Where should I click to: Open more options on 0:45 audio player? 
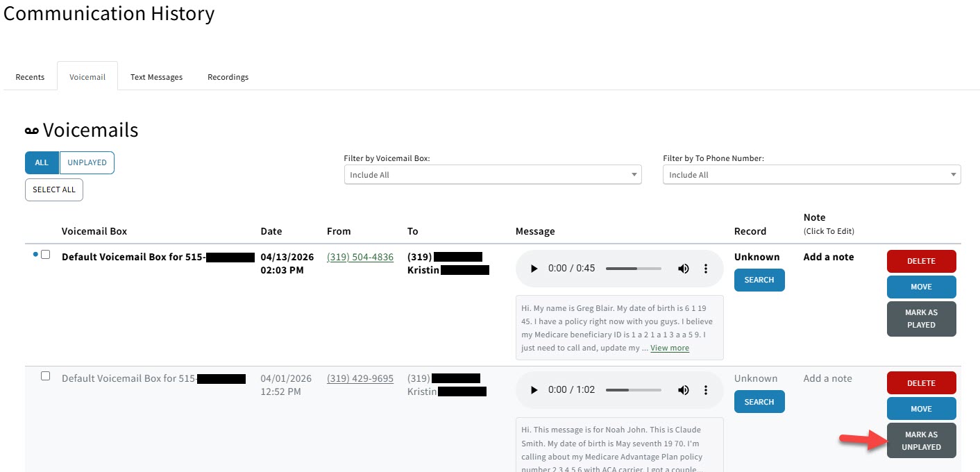point(706,269)
